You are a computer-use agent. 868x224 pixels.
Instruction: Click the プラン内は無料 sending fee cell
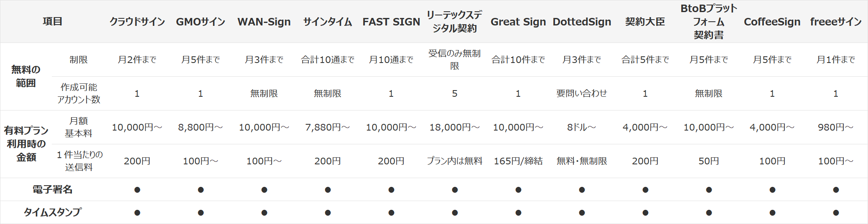tap(455, 161)
